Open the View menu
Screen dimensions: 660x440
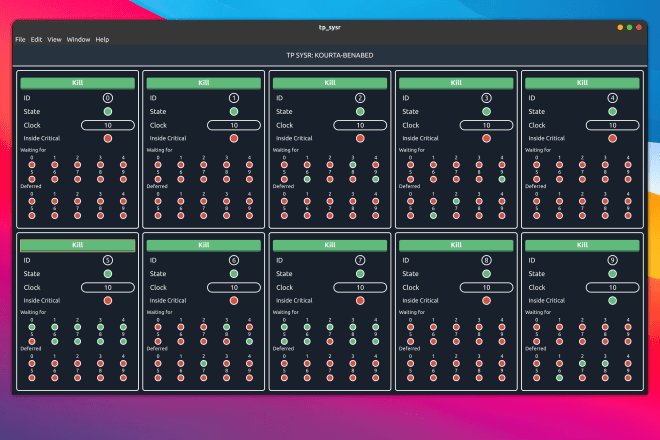point(54,40)
